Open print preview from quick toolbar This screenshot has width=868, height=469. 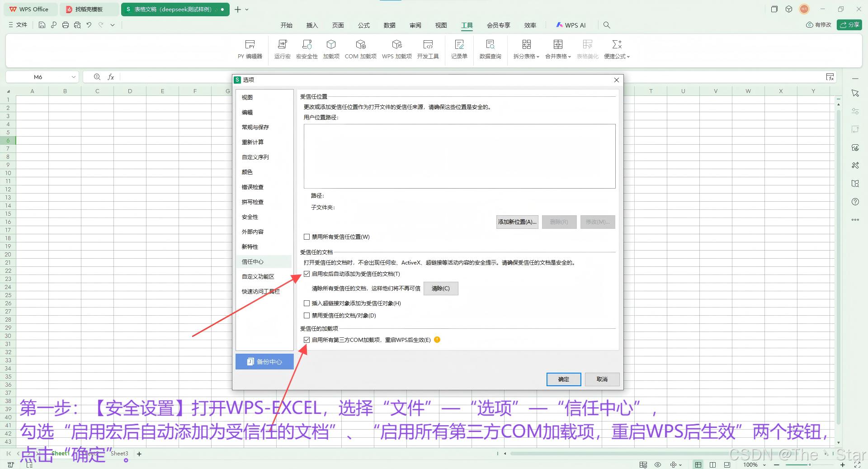pyautogui.click(x=77, y=25)
